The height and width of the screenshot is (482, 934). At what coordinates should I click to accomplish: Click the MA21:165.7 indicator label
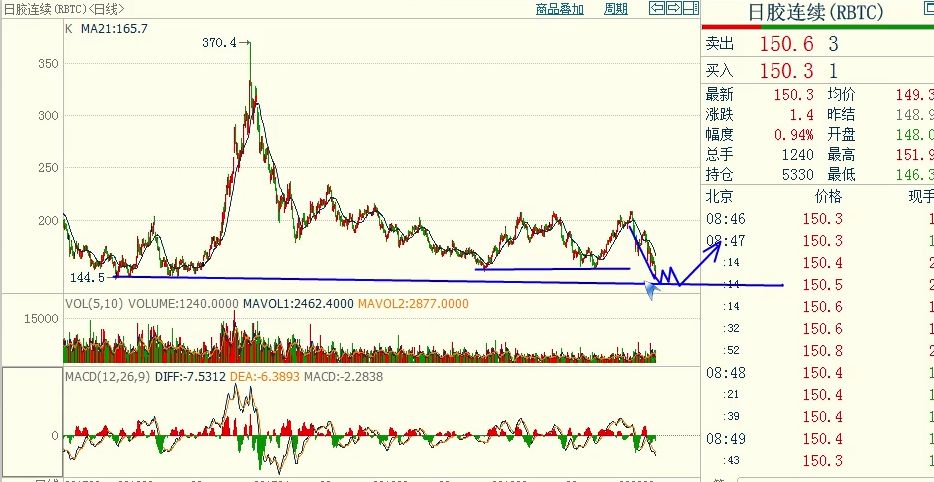click(x=114, y=28)
